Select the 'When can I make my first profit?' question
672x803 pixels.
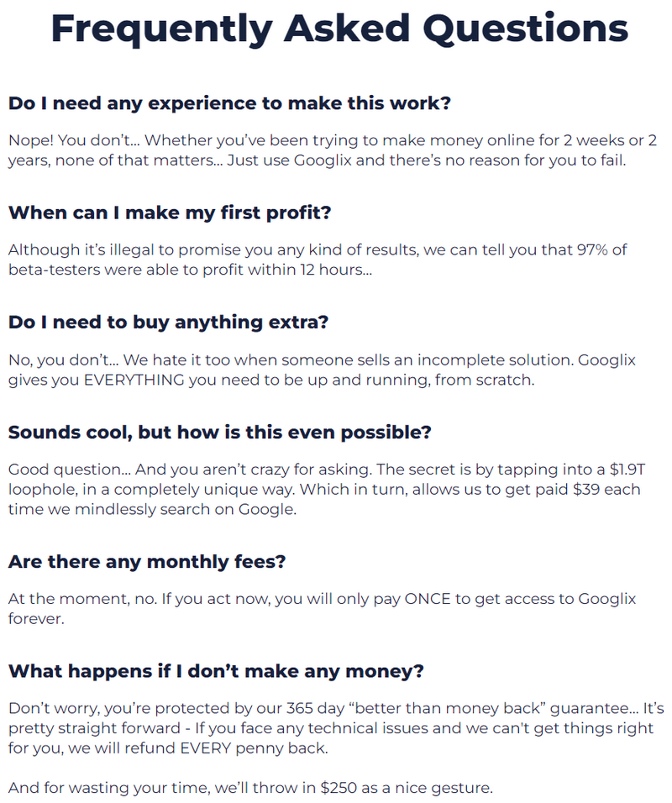[170, 213]
